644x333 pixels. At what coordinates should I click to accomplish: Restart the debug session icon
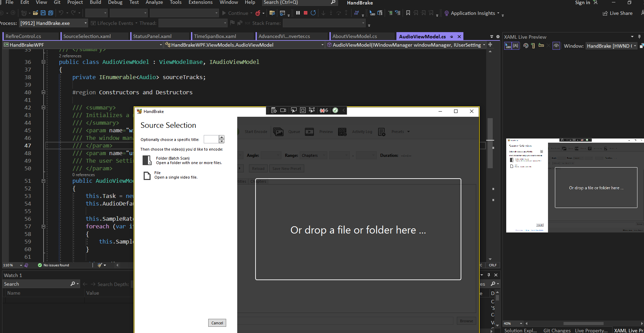click(313, 13)
